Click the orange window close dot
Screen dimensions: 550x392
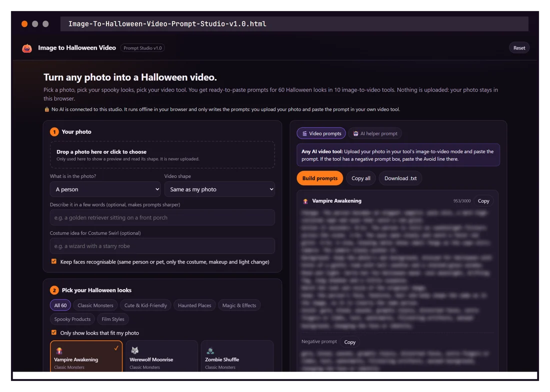(x=24, y=24)
